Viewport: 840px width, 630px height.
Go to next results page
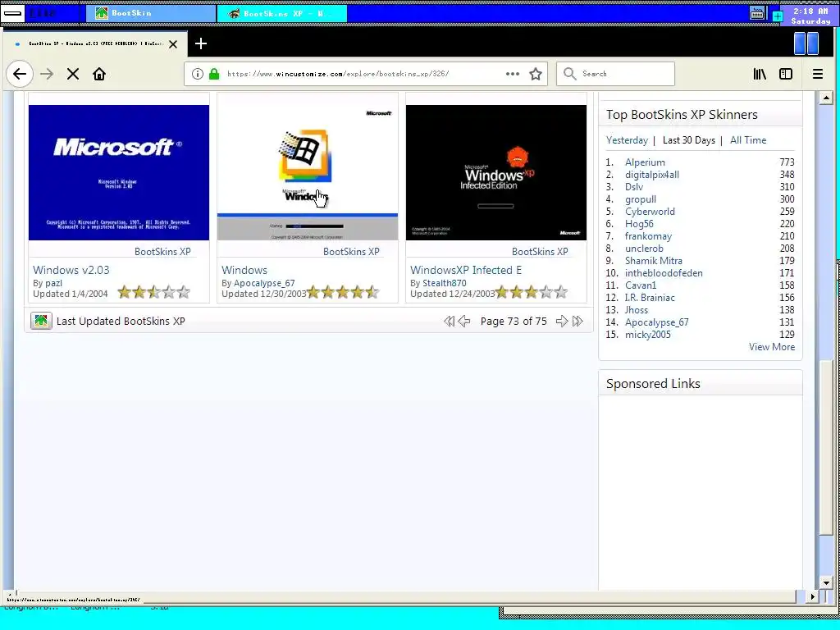[561, 321]
